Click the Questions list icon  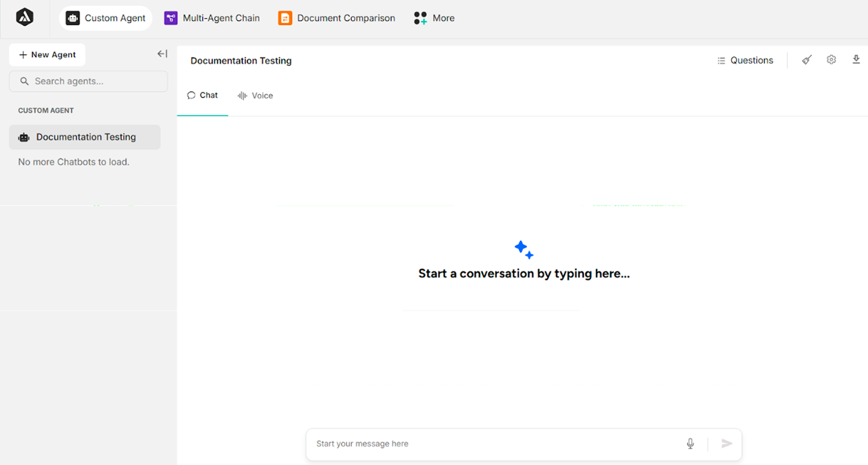coord(721,60)
